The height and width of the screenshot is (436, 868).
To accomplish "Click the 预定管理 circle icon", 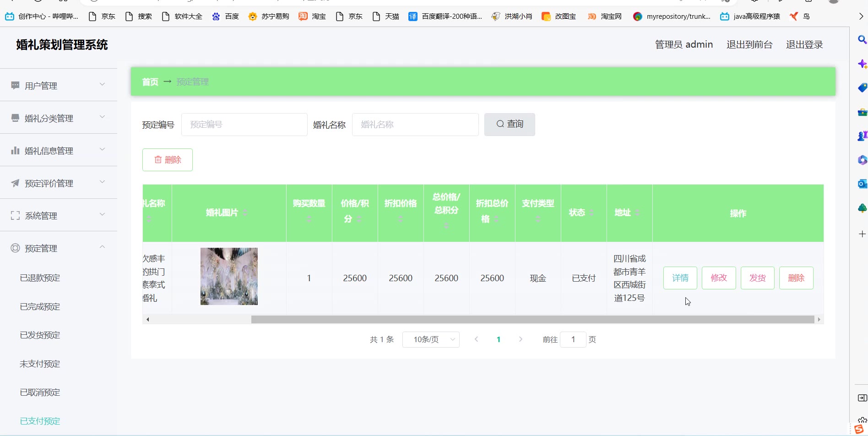I will [x=15, y=248].
